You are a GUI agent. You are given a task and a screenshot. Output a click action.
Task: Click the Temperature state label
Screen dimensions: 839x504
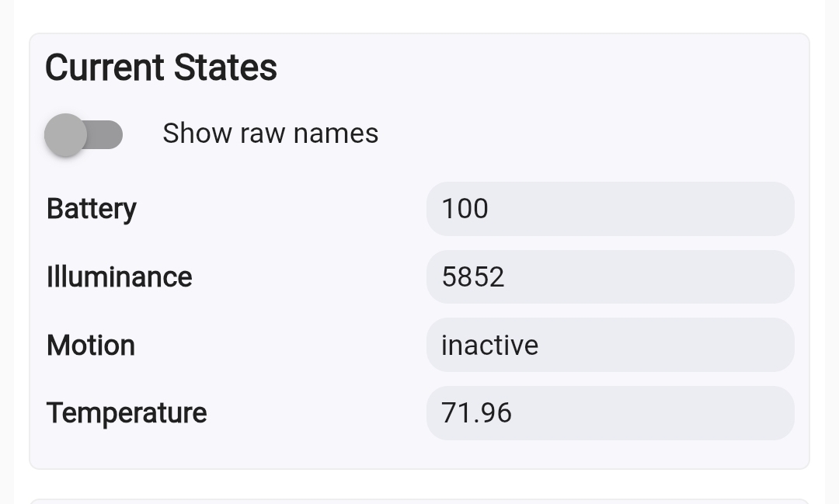(127, 413)
